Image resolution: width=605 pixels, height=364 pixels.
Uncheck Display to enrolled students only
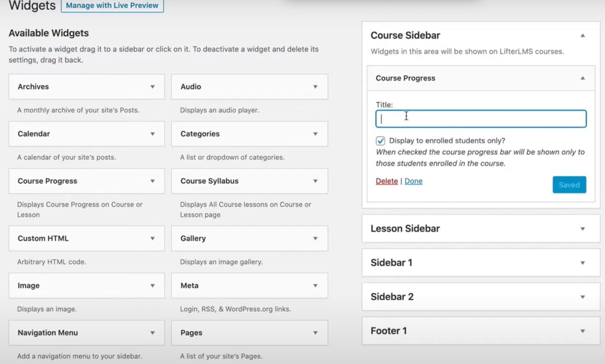pyautogui.click(x=380, y=140)
